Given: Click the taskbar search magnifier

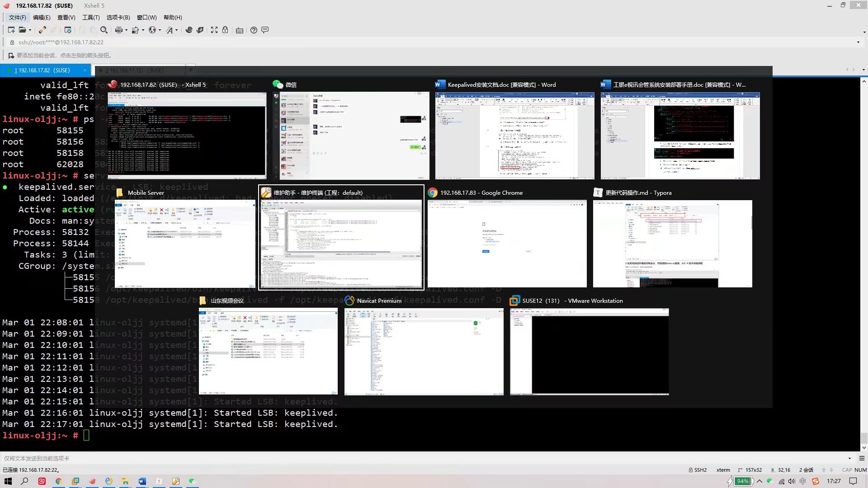Looking at the screenshot, I should (25, 481).
